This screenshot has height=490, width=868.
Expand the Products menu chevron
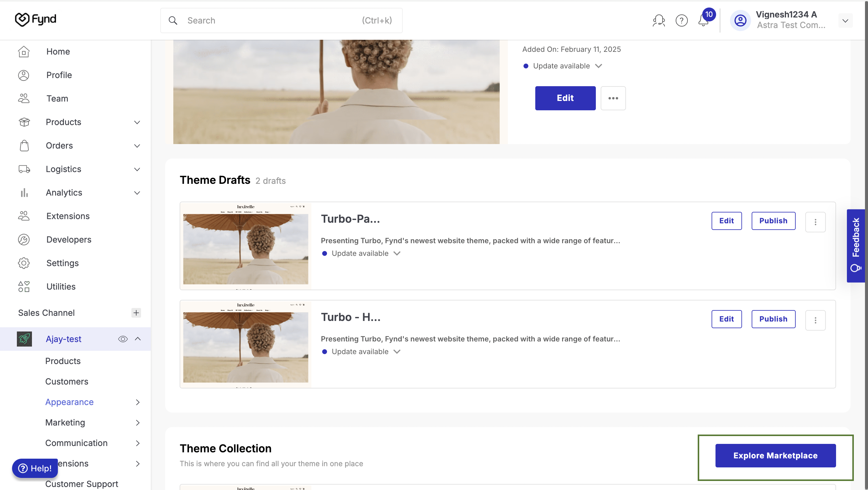pyautogui.click(x=137, y=122)
